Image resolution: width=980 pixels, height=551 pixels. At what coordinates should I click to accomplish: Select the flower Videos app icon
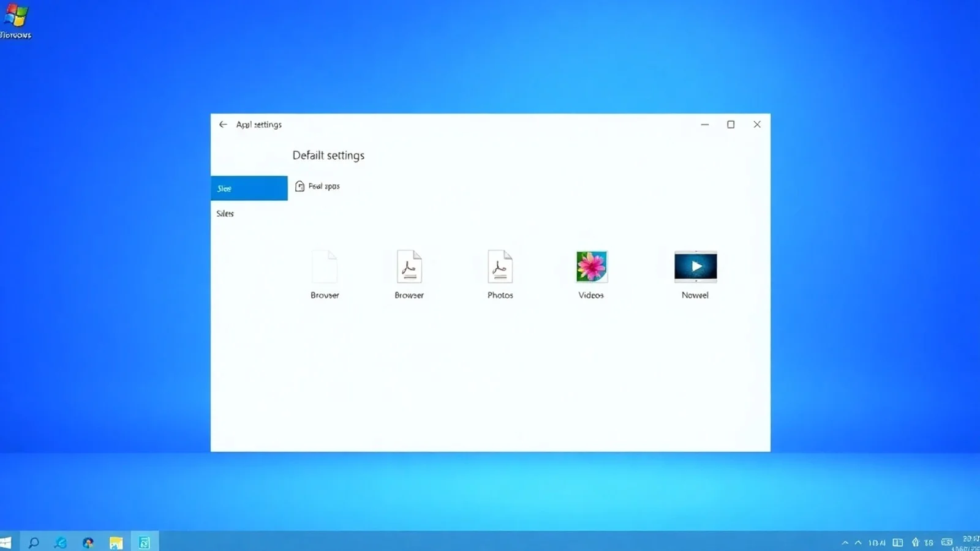591,267
